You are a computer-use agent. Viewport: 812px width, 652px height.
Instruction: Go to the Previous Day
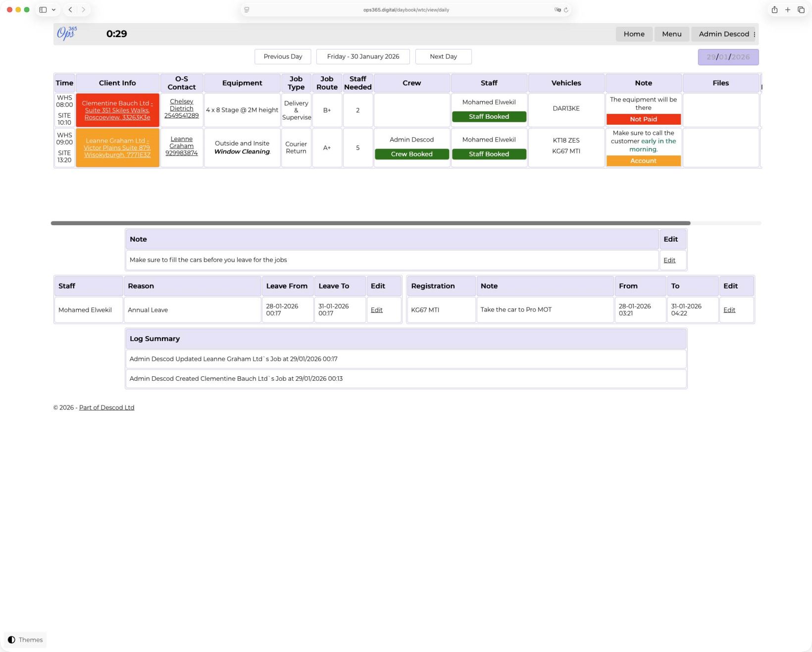pyautogui.click(x=283, y=56)
